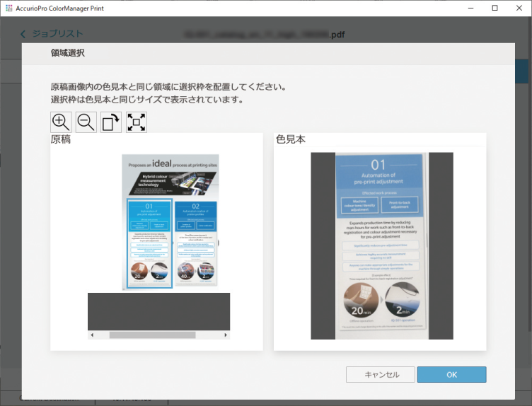Image resolution: width=532 pixels, height=406 pixels.
Task: Click the zoom out magnifier icon
Action: tap(86, 122)
